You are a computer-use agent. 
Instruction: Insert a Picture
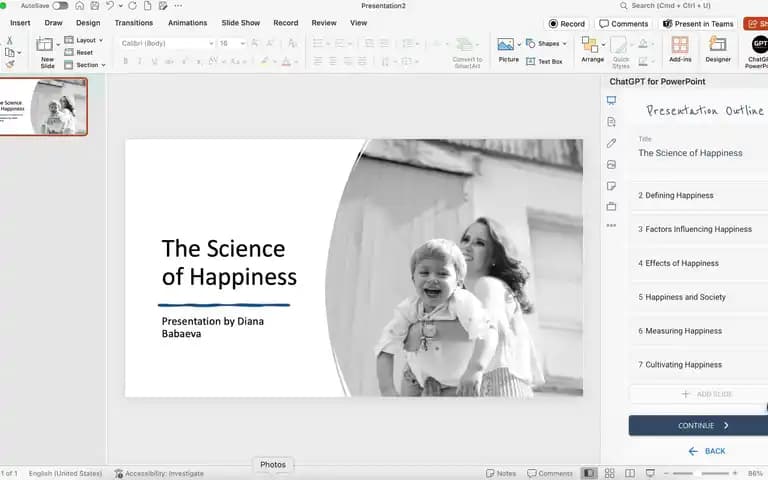(x=508, y=50)
